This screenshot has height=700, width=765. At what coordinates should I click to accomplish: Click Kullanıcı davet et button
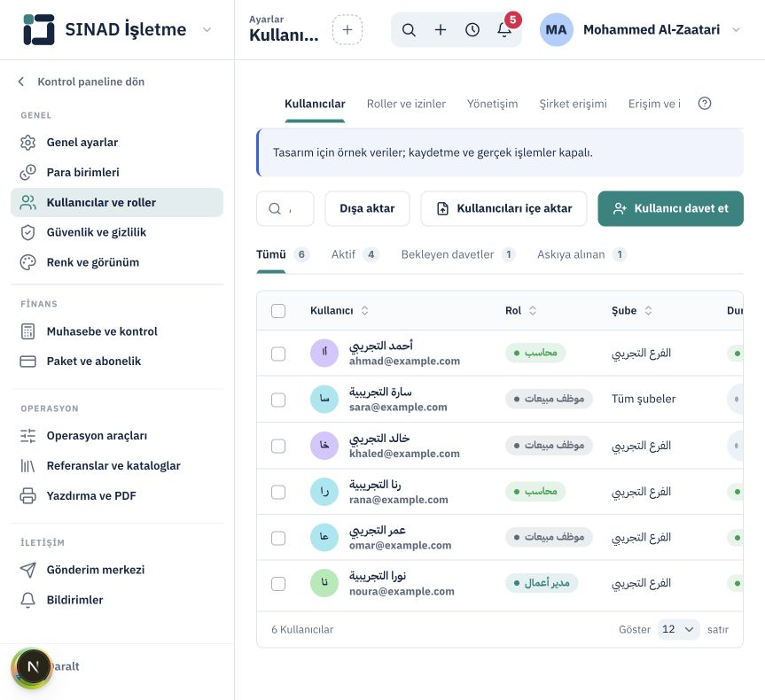[670, 209]
